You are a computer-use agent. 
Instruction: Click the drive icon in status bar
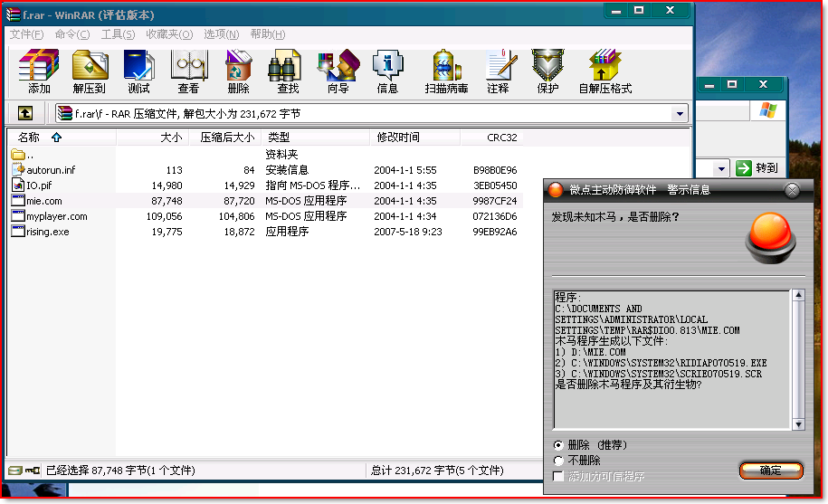15,470
